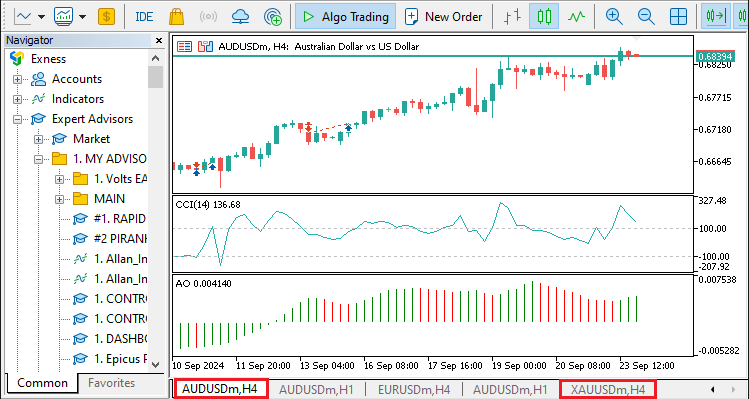Open the VPS cloud icon
749x399 pixels.
[240, 17]
